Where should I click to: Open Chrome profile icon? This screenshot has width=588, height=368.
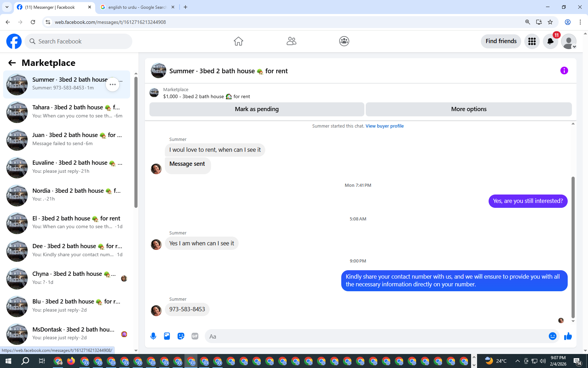[x=568, y=22]
